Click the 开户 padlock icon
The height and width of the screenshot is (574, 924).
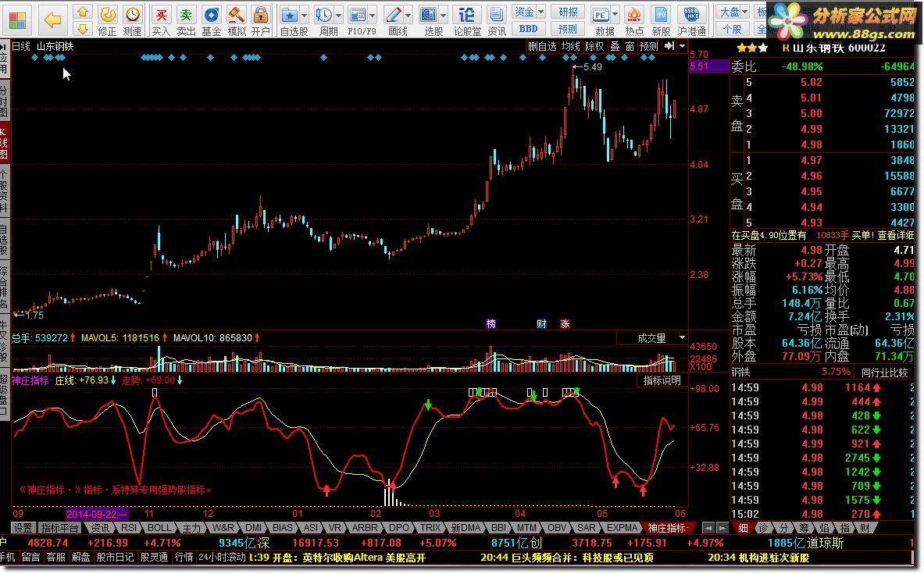coord(260,14)
